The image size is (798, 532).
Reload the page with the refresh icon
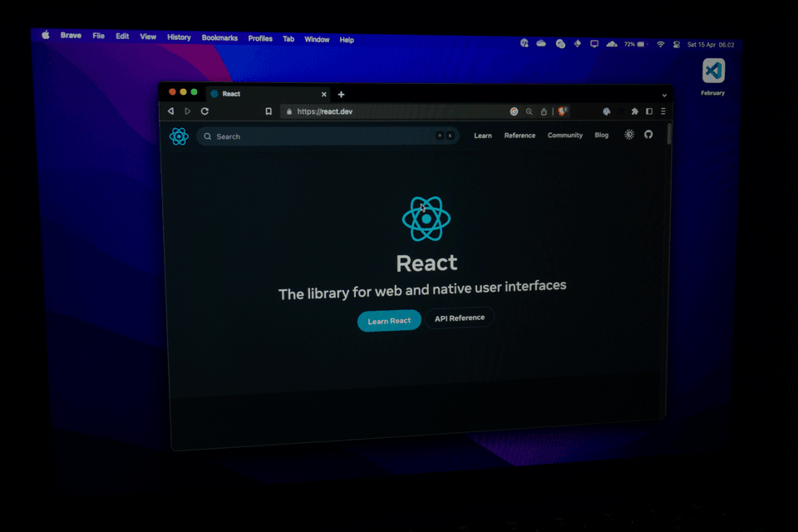(x=204, y=111)
